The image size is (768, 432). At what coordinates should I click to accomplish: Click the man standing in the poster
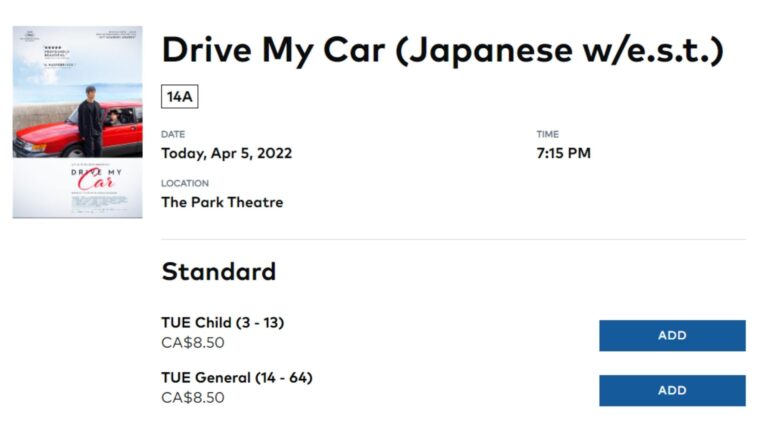[x=89, y=118]
